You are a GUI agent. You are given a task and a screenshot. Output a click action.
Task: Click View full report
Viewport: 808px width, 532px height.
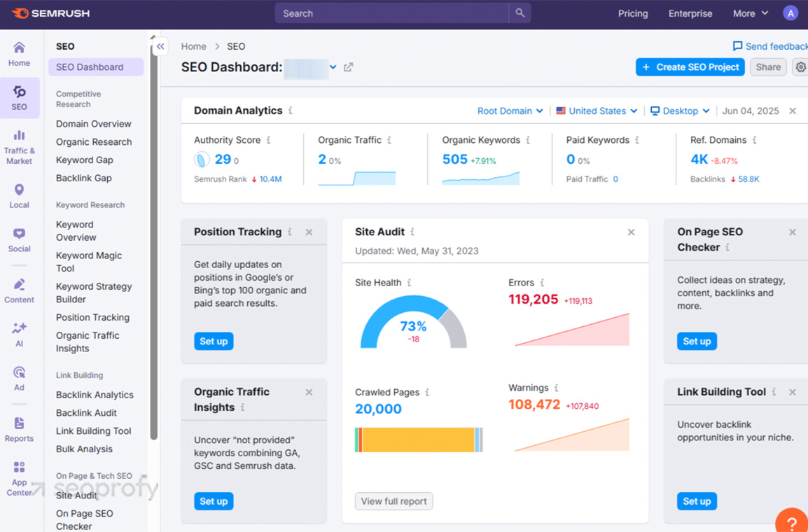pos(393,501)
